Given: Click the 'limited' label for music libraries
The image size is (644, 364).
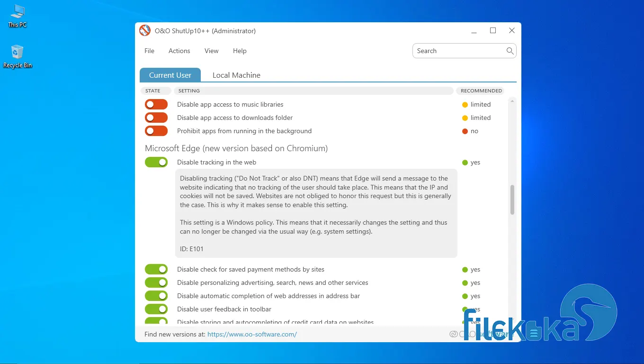Looking at the screenshot, I should pyautogui.click(x=481, y=104).
